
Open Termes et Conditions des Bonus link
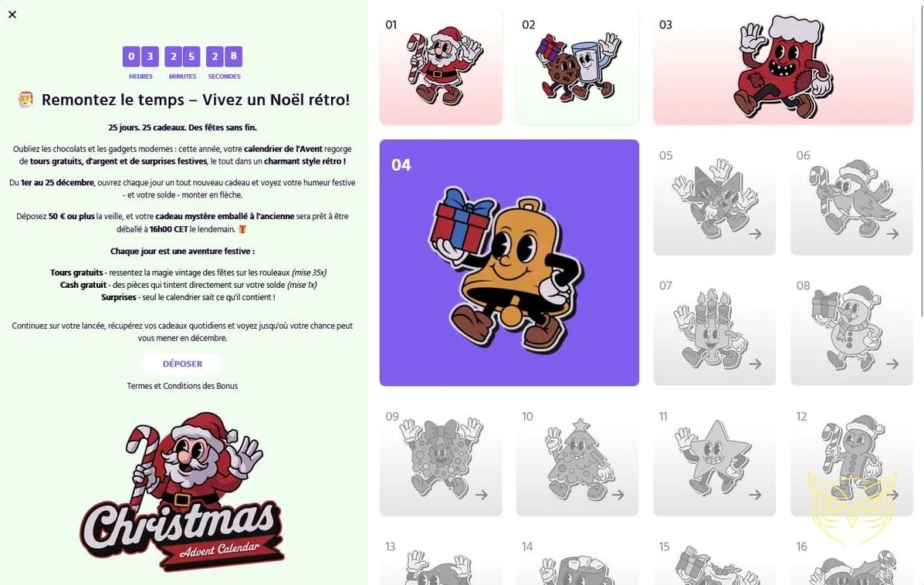point(182,386)
